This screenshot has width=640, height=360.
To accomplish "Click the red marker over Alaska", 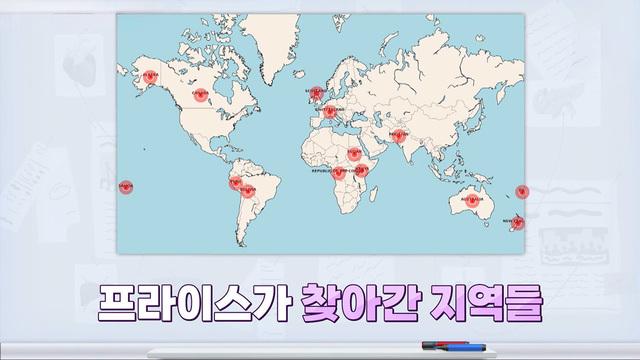I will tap(150, 76).
